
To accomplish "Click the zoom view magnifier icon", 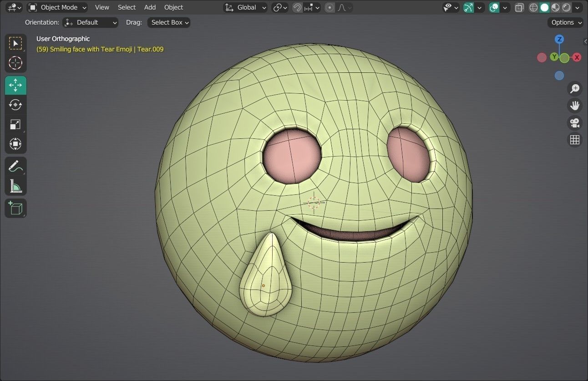I will coord(575,89).
